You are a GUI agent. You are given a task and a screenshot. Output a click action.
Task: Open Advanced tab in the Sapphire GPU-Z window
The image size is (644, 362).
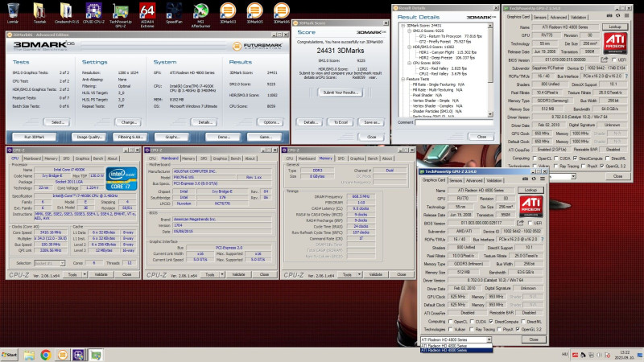point(558,17)
